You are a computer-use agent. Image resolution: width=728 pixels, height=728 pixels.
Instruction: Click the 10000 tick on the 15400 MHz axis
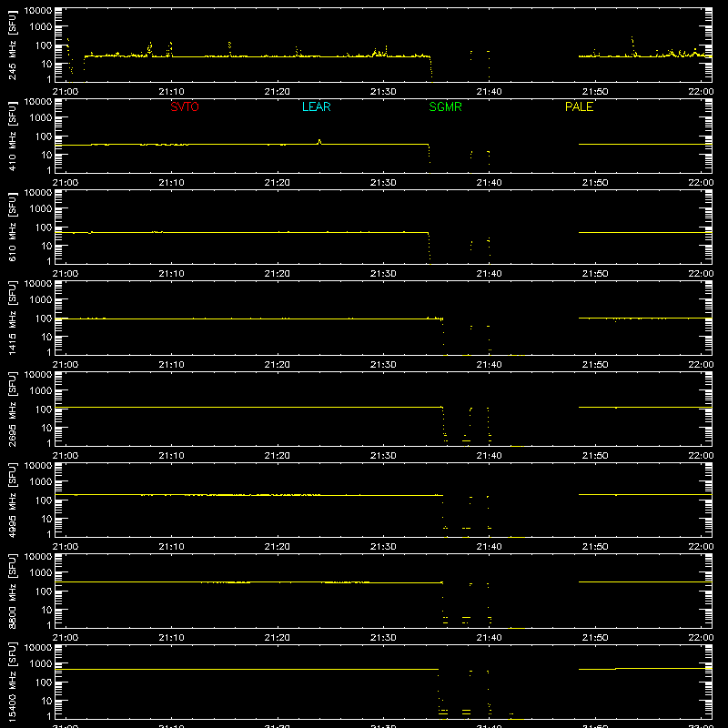38,648
